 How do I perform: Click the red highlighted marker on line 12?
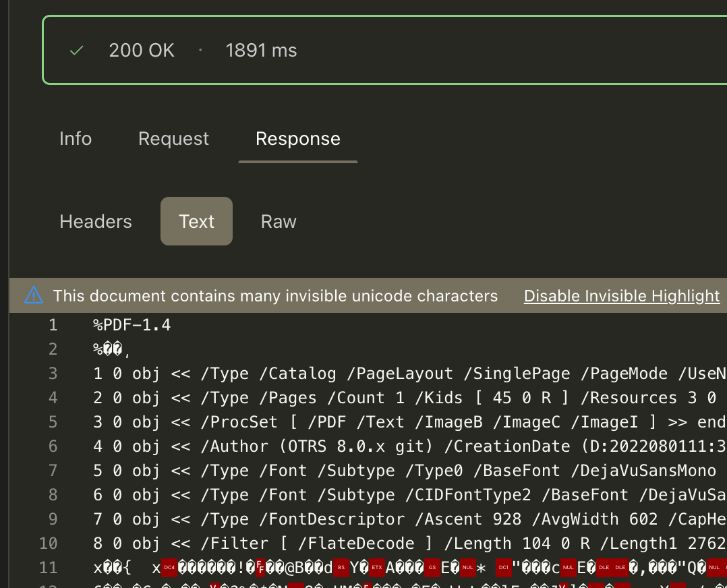(295, 584)
